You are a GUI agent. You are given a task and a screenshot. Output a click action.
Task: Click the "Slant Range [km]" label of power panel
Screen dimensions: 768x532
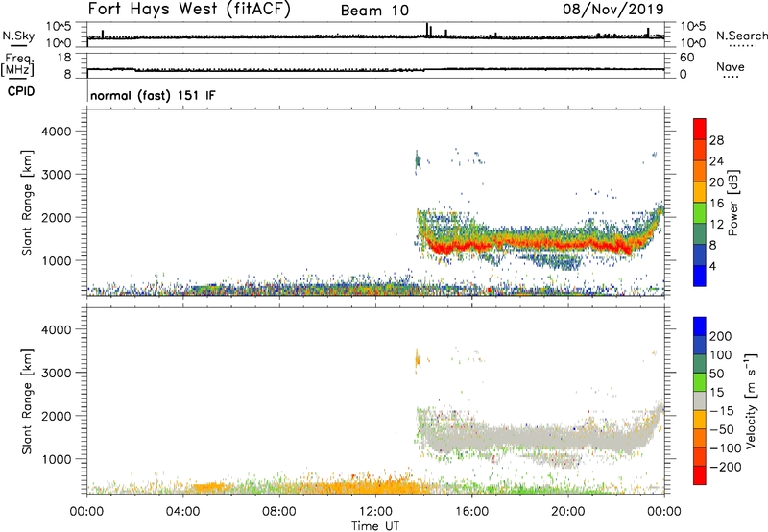click(27, 203)
